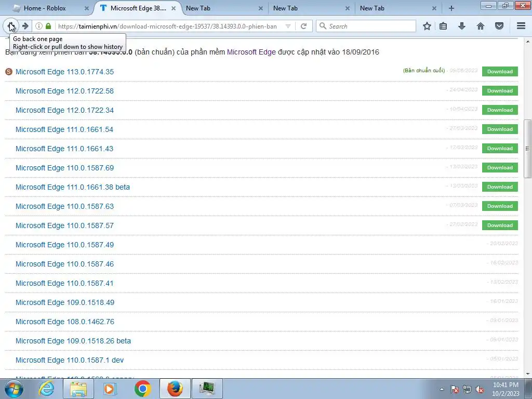The width and height of the screenshot is (532, 399).
Task: Switch to the third New Tab
Action: coord(372,8)
